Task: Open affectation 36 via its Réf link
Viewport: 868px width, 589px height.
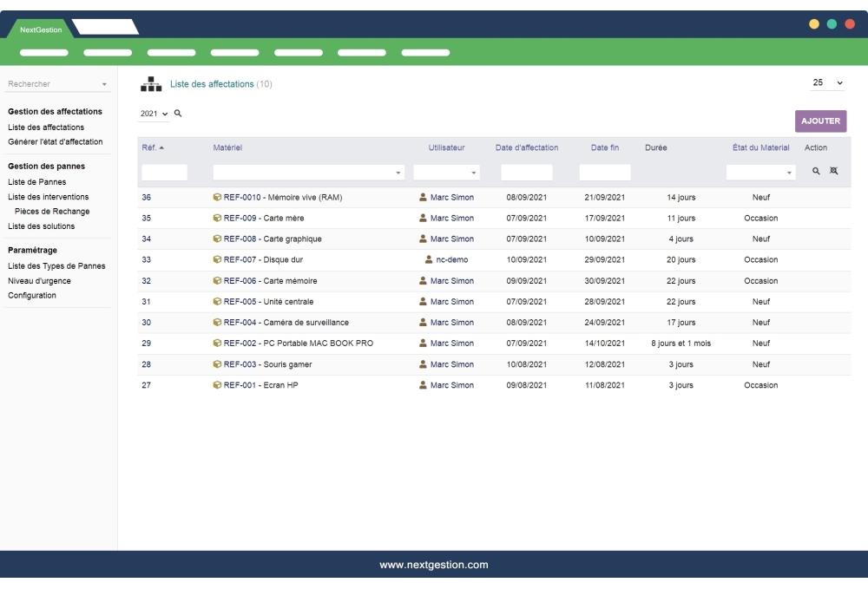Action: [146, 197]
